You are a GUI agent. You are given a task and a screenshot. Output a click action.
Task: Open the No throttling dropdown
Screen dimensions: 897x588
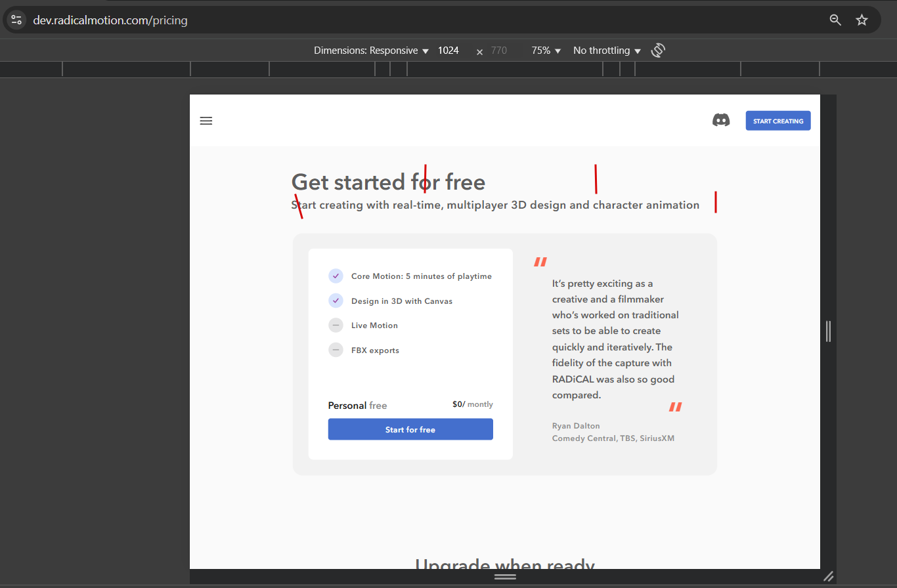pyautogui.click(x=607, y=51)
